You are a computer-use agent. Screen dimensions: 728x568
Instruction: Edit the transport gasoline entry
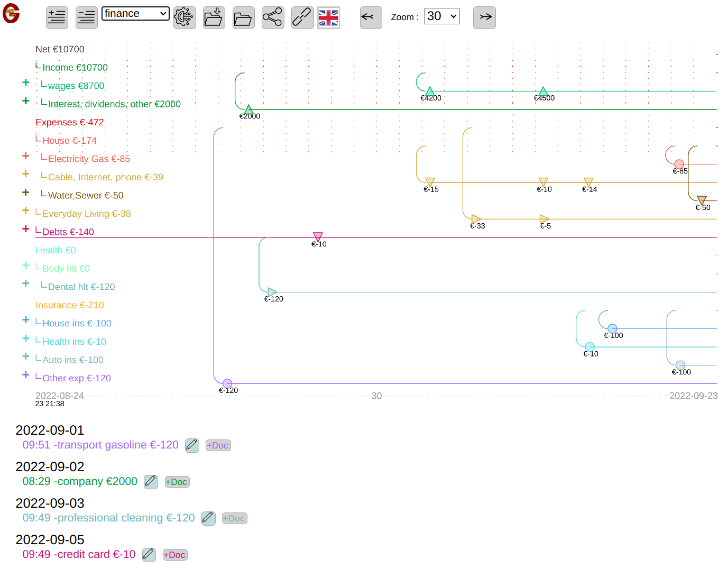tap(192, 445)
